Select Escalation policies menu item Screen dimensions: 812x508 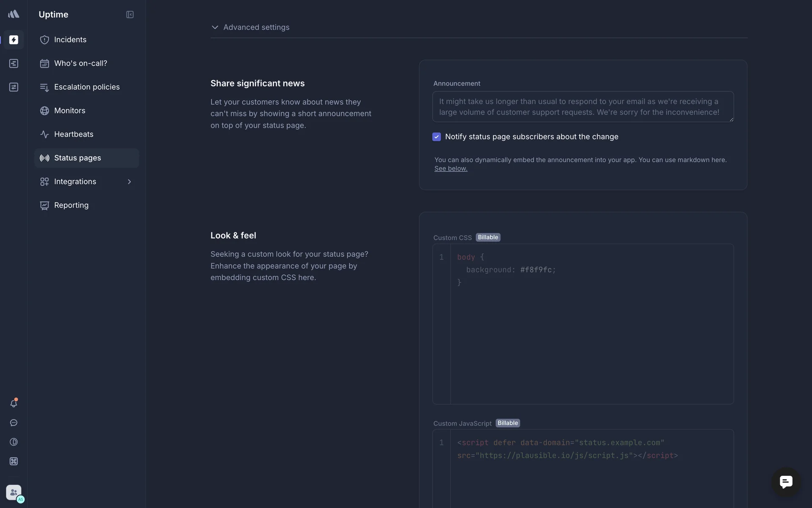(87, 87)
